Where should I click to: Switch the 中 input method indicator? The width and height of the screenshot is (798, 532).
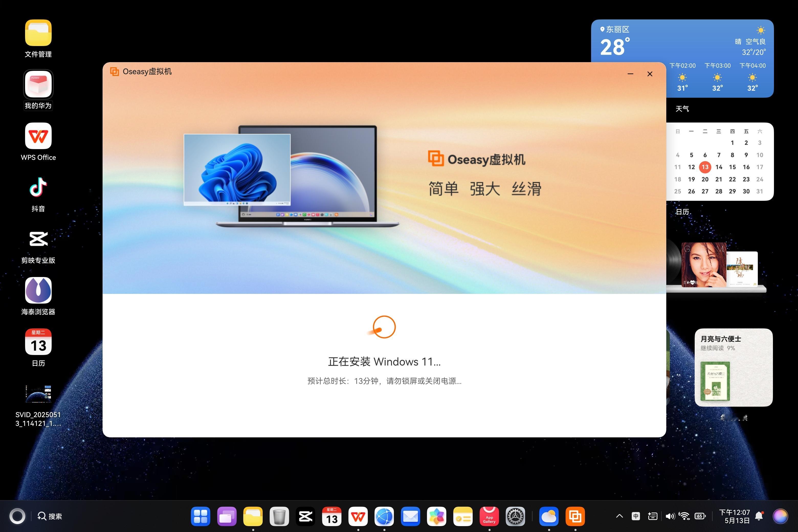coord(636,516)
